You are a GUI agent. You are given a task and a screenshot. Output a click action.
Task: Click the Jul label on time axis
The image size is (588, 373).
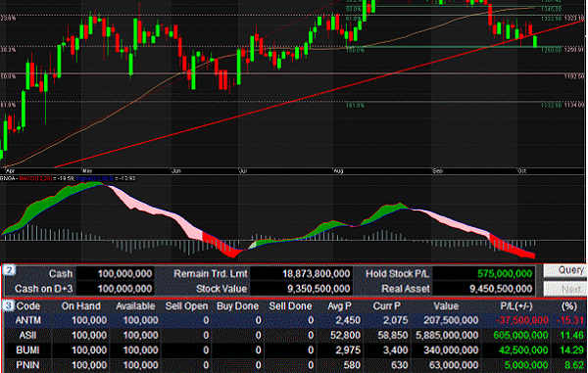coord(243,170)
